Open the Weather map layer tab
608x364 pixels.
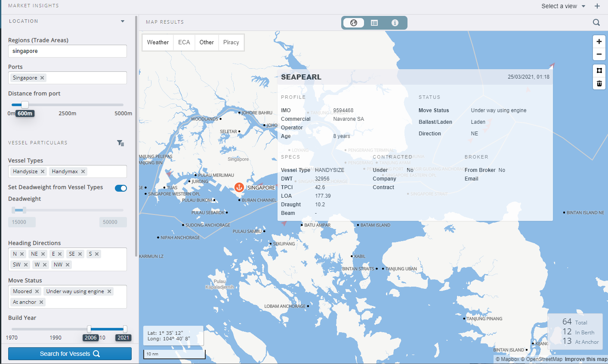pyautogui.click(x=158, y=42)
